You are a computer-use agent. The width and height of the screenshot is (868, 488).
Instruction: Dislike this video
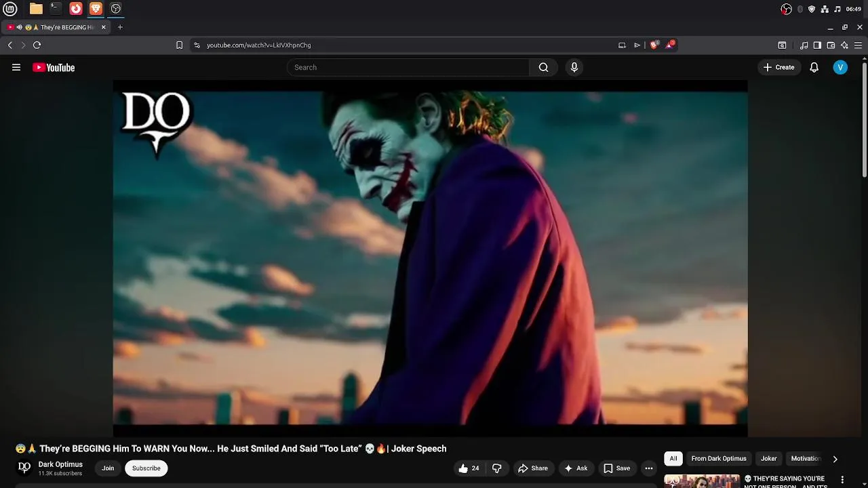tap(497, 468)
